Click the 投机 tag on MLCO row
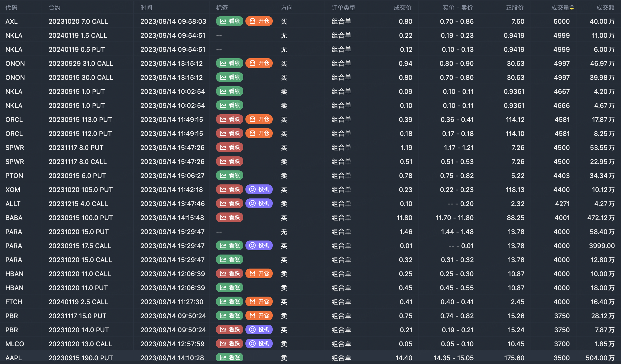The image size is (621, 364). [259, 344]
